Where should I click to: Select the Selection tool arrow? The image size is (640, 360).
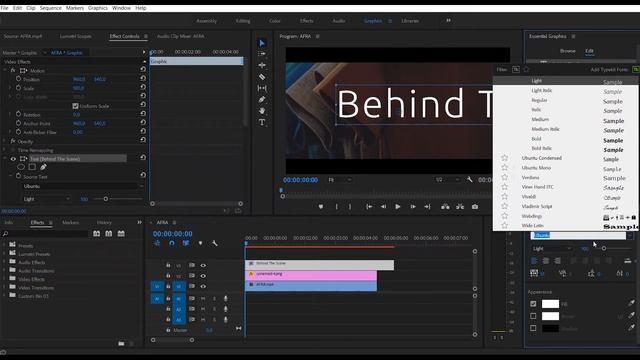tap(262, 43)
